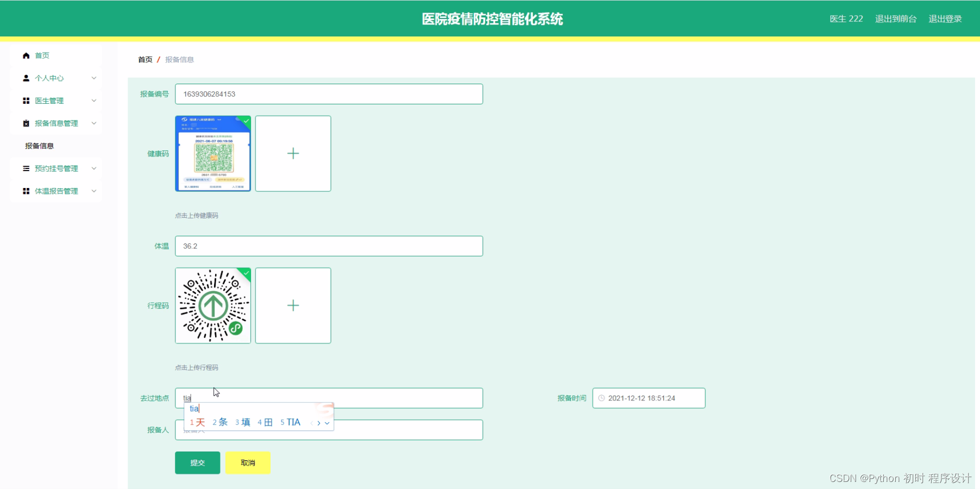Click the 报备编号 input field
This screenshot has width=980, height=489.
329,94
